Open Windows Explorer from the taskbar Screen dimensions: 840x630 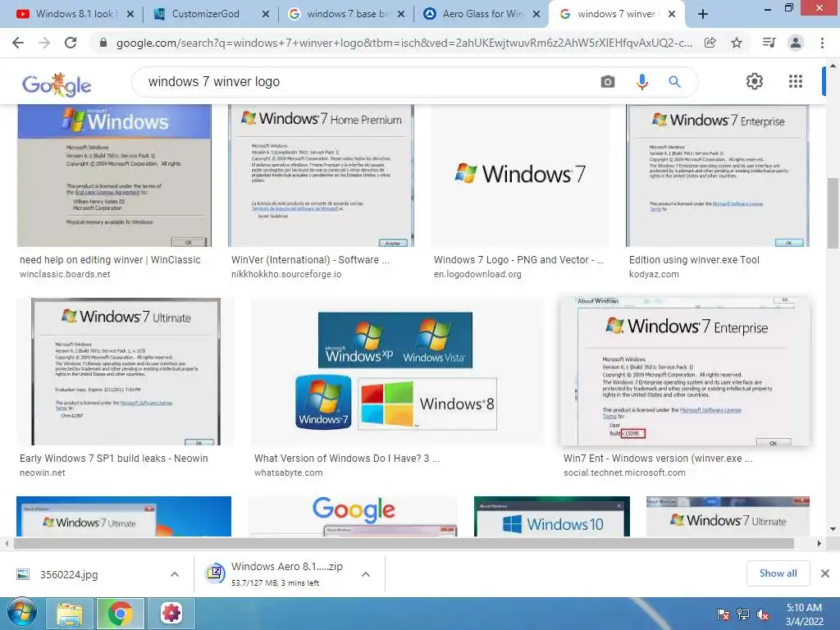coord(70,614)
